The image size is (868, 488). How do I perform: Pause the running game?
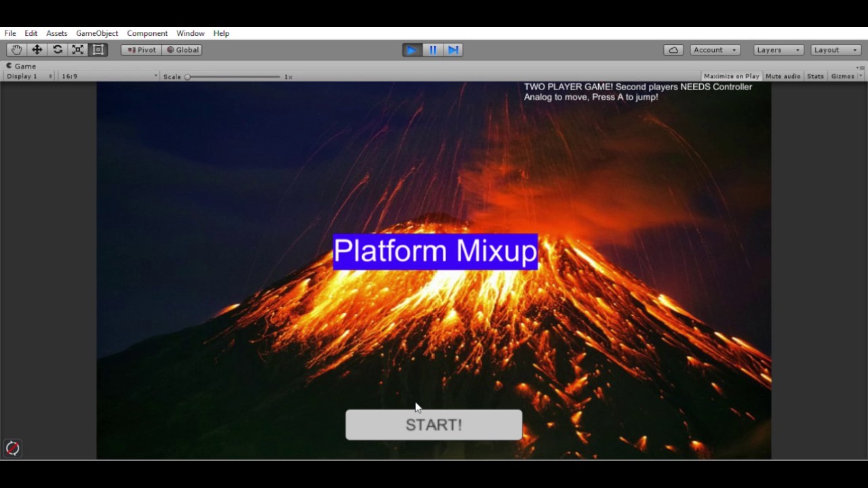(433, 49)
